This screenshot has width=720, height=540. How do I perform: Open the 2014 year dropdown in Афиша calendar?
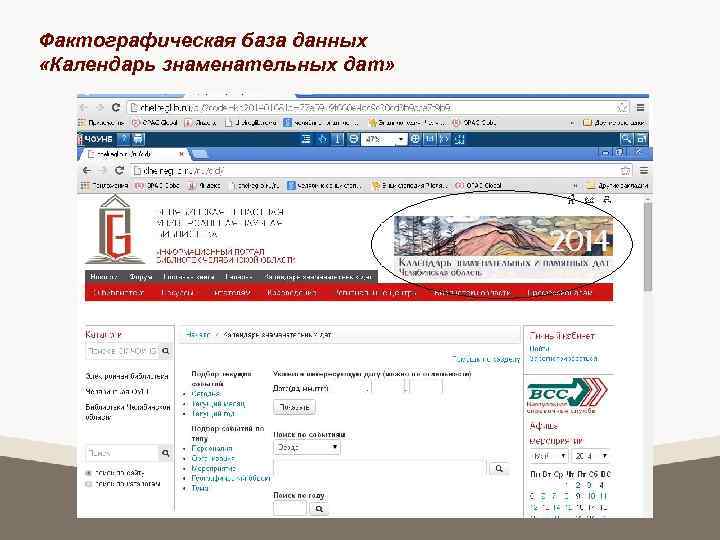(x=591, y=456)
